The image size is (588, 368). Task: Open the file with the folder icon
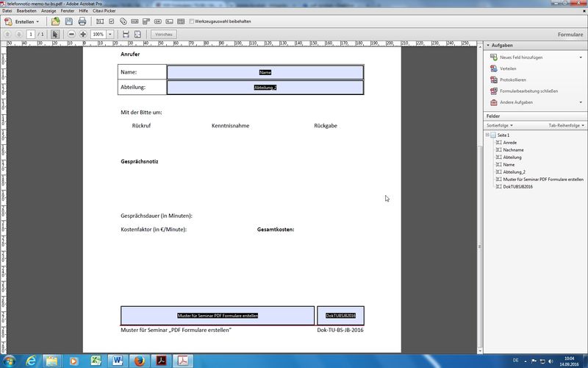click(x=56, y=21)
